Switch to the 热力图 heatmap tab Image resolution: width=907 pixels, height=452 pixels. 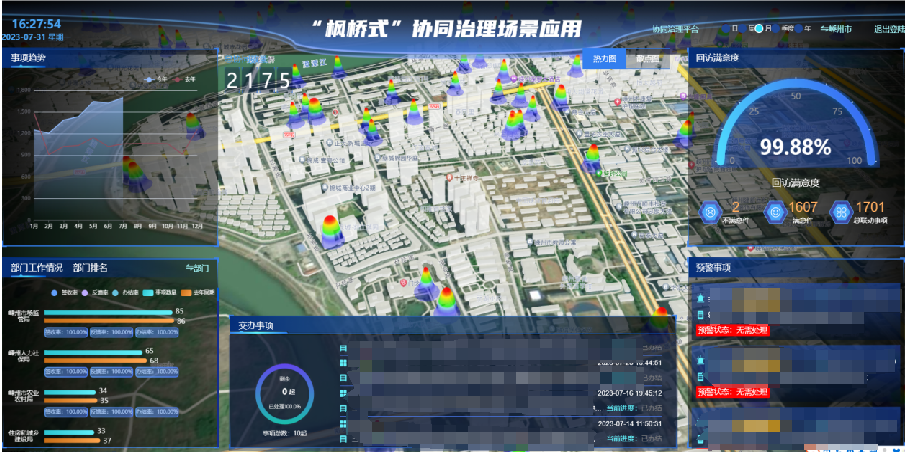(x=604, y=59)
